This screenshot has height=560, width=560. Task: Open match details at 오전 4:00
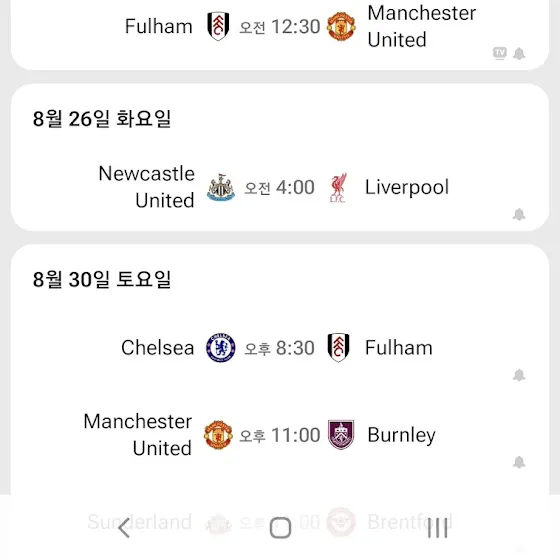click(x=280, y=187)
